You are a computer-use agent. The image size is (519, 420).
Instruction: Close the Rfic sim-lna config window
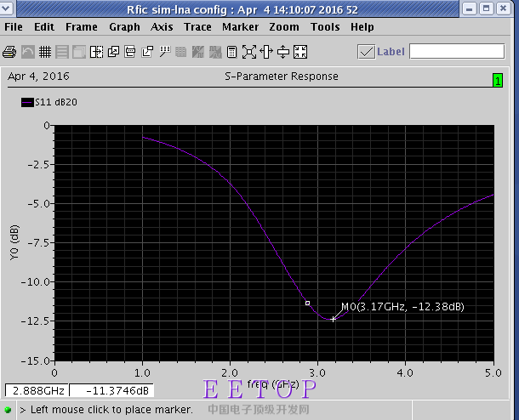tap(504, 9)
